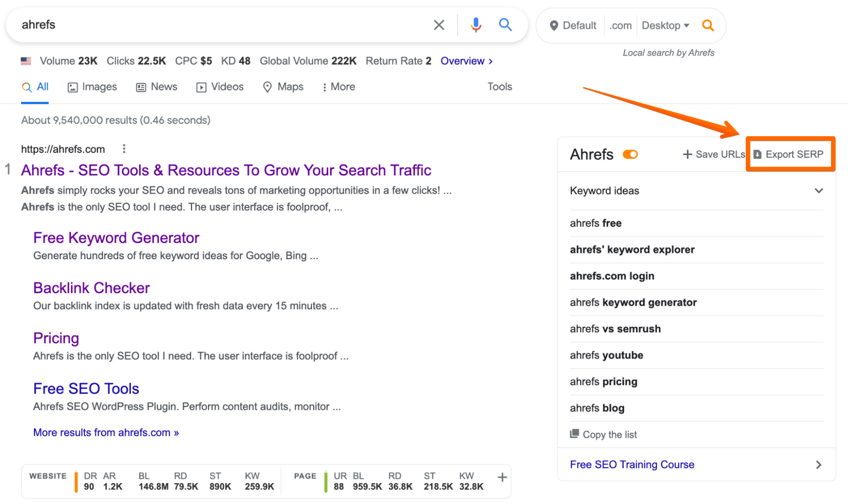Image resolution: width=848 pixels, height=504 pixels.
Task: Click page backlinks value 959.5K
Action: click(x=367, y=487)
